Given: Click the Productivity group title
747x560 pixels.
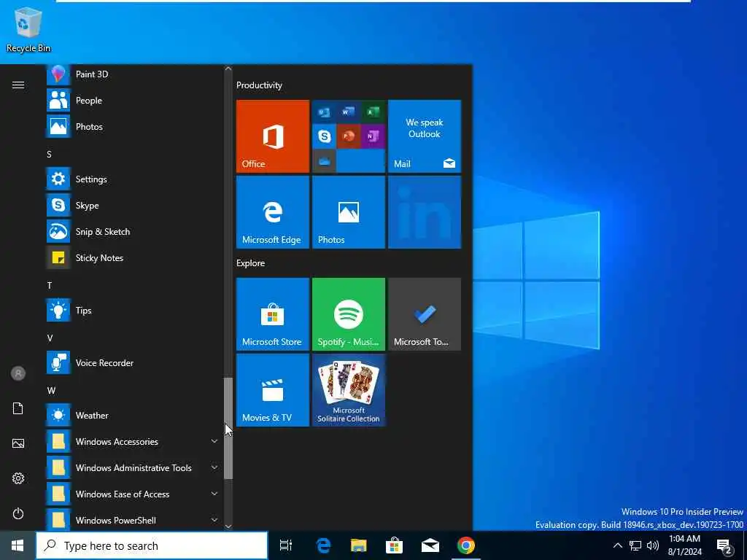Looking at the screenshot, I should (259, 85).
